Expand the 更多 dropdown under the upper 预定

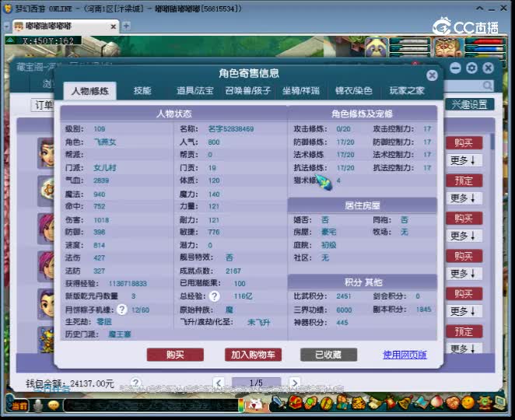click(x=463, y=198)
